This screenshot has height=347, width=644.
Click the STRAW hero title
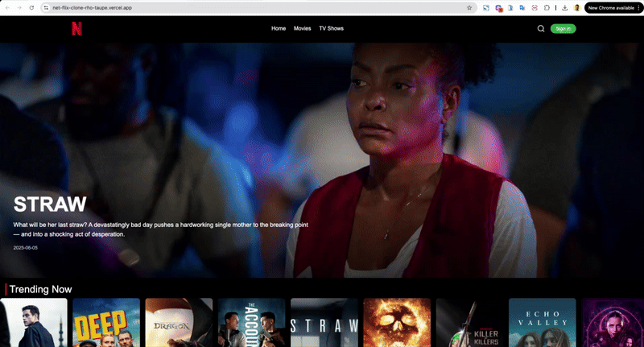50,204
